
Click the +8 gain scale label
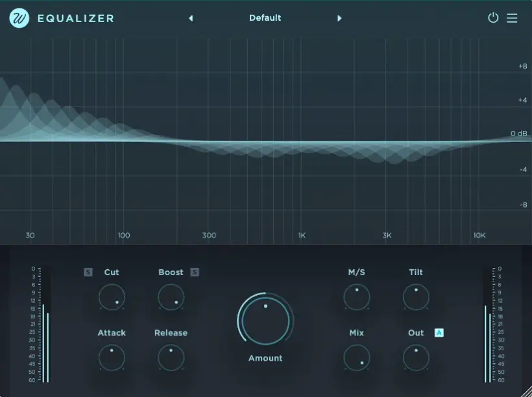tap(523, 66)
